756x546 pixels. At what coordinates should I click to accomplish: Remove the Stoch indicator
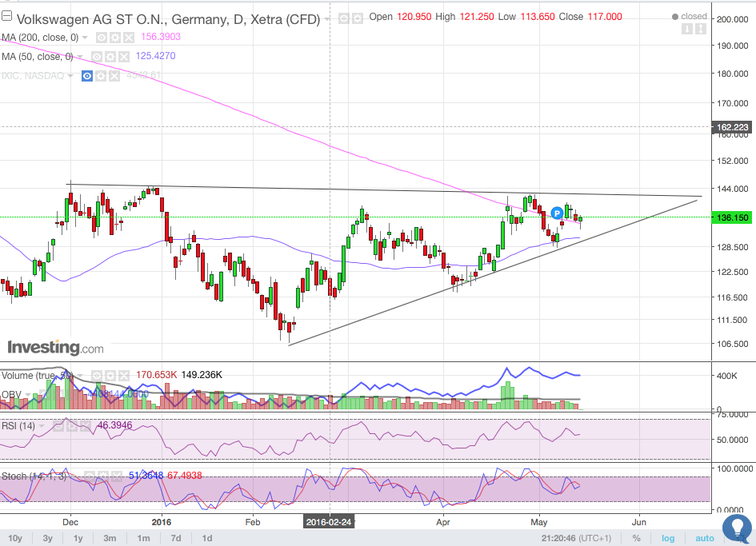pos(117,476)
